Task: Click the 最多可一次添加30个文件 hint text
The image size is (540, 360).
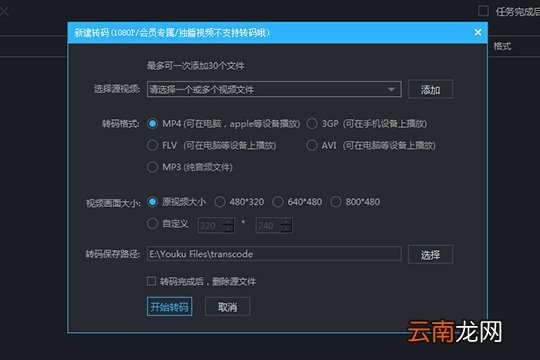Action: click(x=196, y=65)
